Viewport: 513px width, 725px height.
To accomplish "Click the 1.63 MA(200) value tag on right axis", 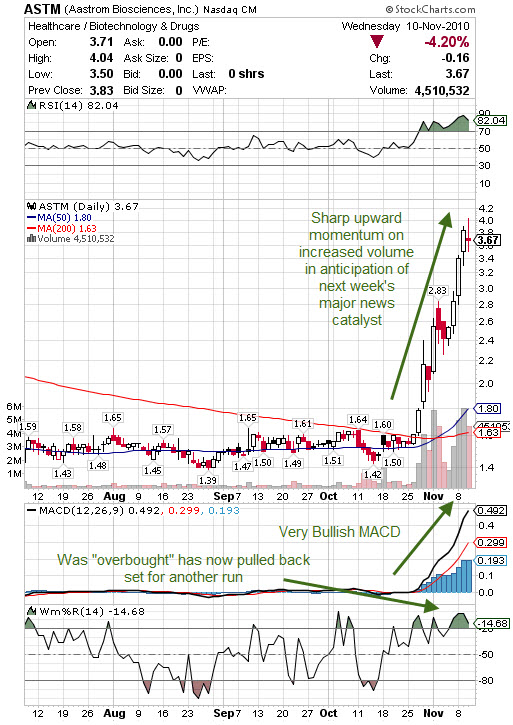I will click(x=488, y=433).
